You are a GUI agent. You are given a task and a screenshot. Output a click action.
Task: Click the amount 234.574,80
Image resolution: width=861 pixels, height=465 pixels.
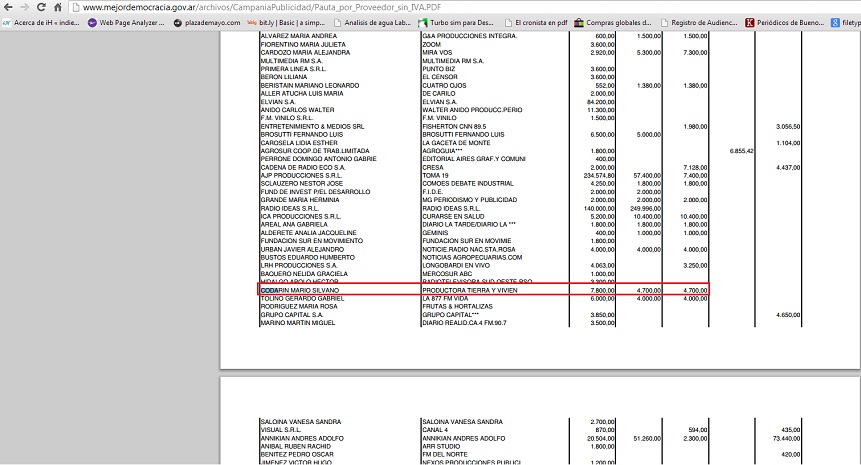599,176
